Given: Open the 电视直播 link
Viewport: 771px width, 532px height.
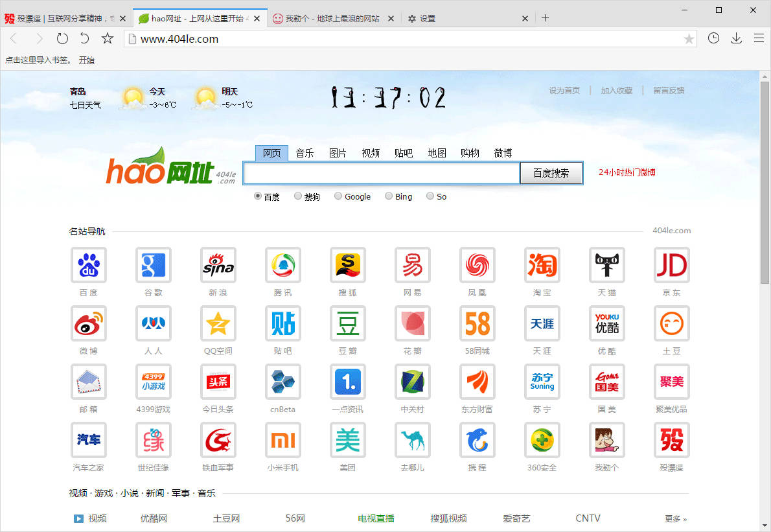Looking at the screenshot, I should [376, 518].
